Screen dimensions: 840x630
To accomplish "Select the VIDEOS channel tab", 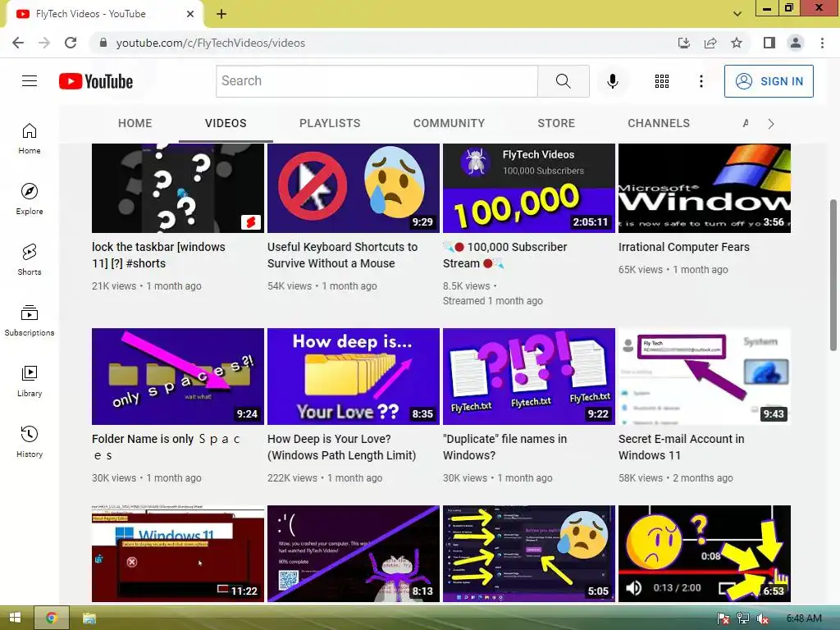I will 226,123.
